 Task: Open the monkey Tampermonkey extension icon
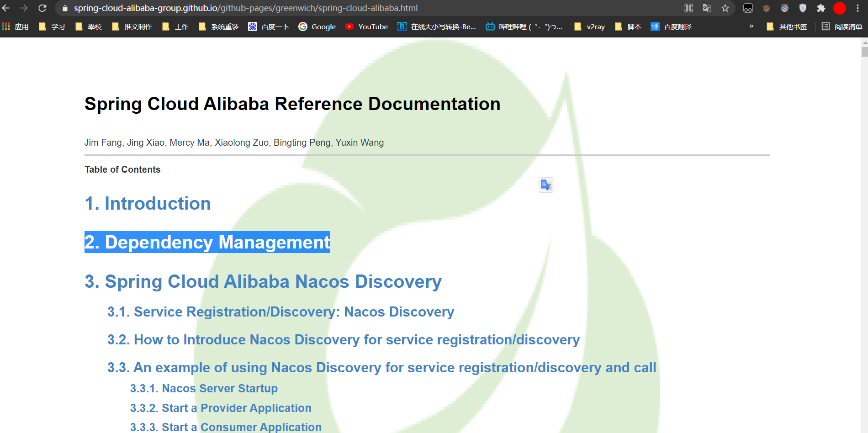coord(766,8)
